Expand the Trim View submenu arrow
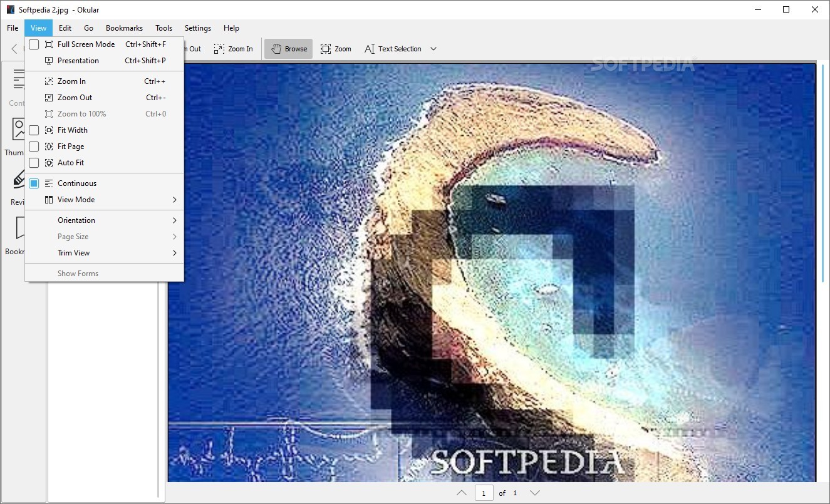The height and width of the screenshot is (504, 830). [x=175, y=253]
